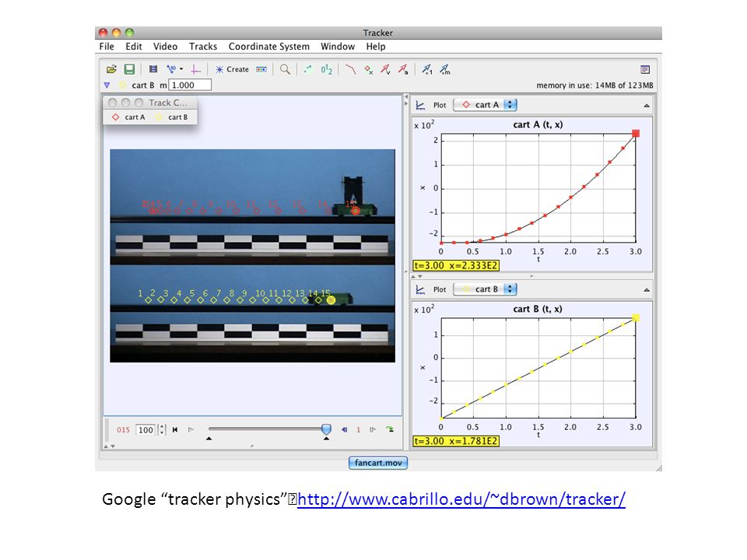
Task: Click cart B coordinate readout t=3.00 x=1.781E2
Action: [x=456, y=442]
